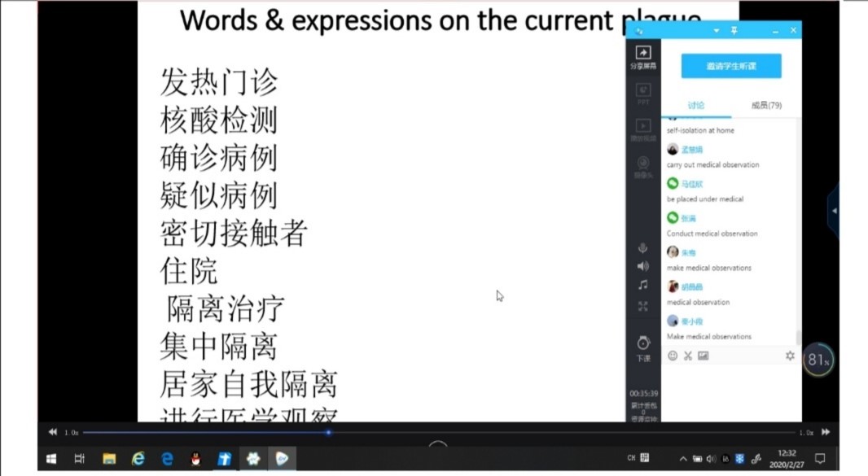The height and width of the screenshot is (476, 868).
Task: Click the Share Screen (分享屏幕) icon
Action: [642, 56]
